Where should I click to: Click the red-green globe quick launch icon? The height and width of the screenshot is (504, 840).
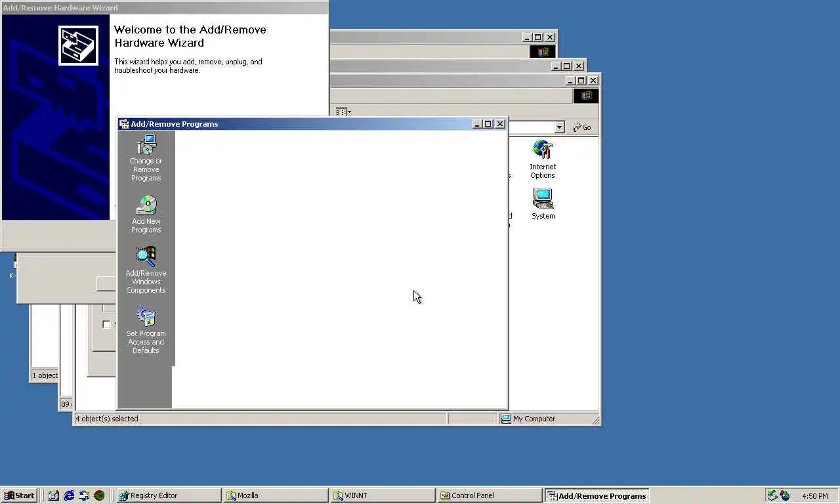pyautogui.click(x=99, y=495)
